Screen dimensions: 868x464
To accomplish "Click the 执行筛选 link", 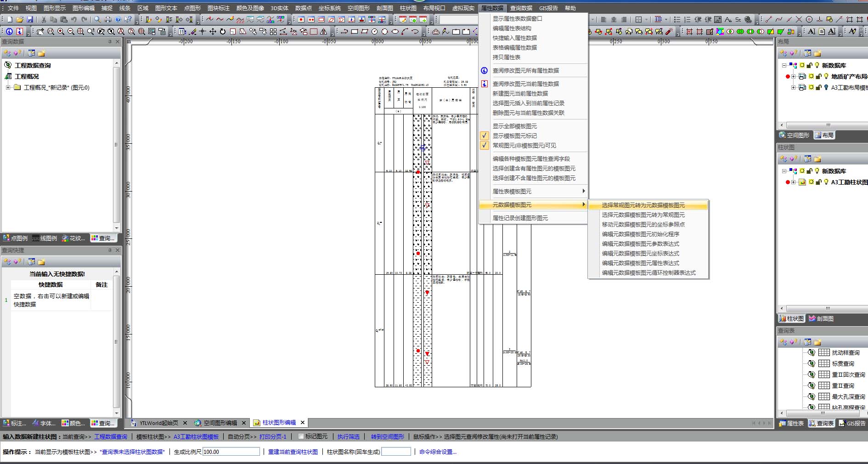I will [x=349, y=436].
